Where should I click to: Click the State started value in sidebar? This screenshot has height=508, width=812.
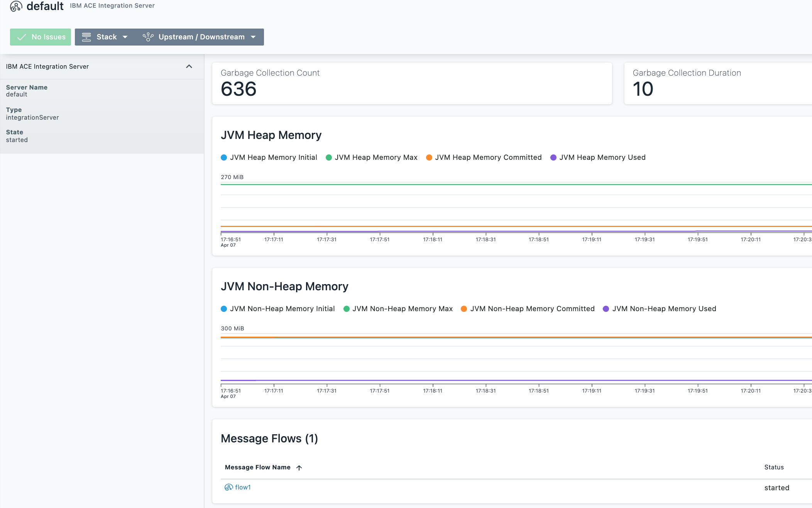(x=17, y=140)
